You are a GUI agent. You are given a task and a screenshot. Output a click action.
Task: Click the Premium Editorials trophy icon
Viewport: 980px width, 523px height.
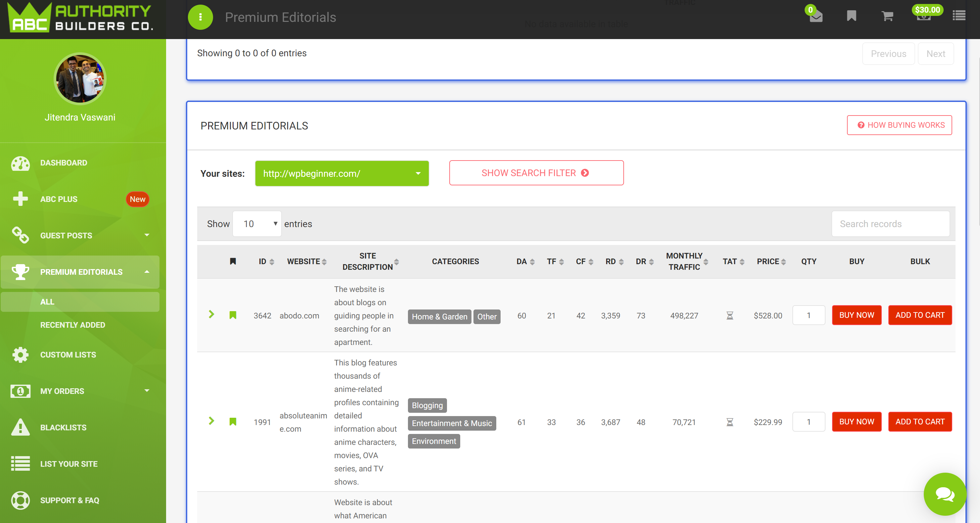[19, 272]
